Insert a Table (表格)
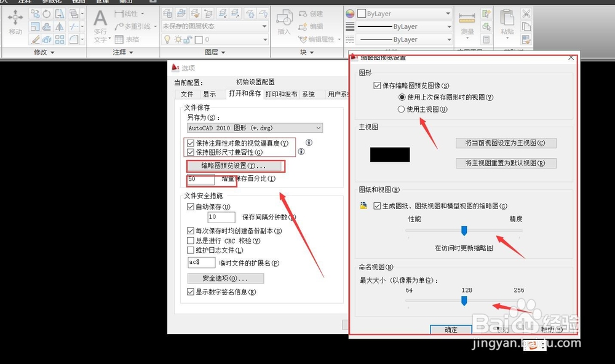 (127, 39)
